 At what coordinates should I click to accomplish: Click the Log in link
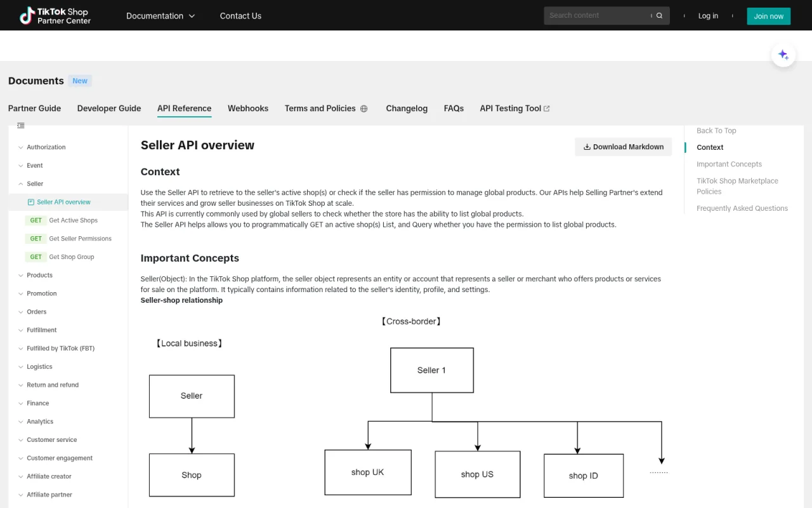[x=708, y=16]
